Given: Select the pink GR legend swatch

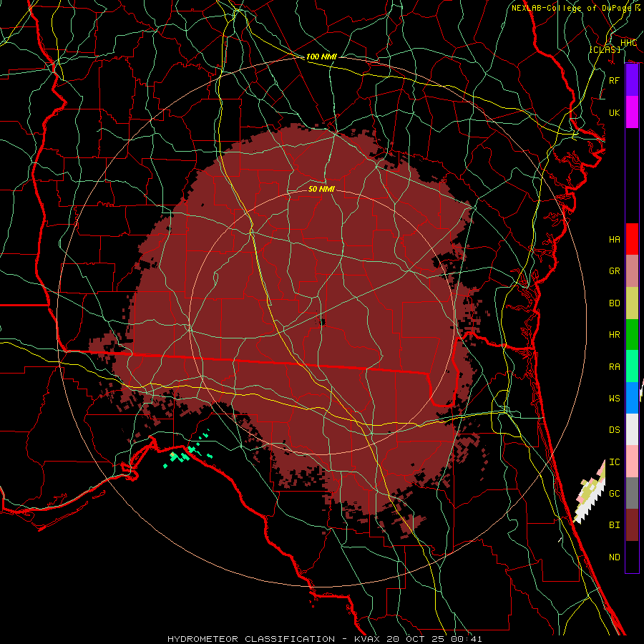Looking at the screenshot, I should 632,271.
